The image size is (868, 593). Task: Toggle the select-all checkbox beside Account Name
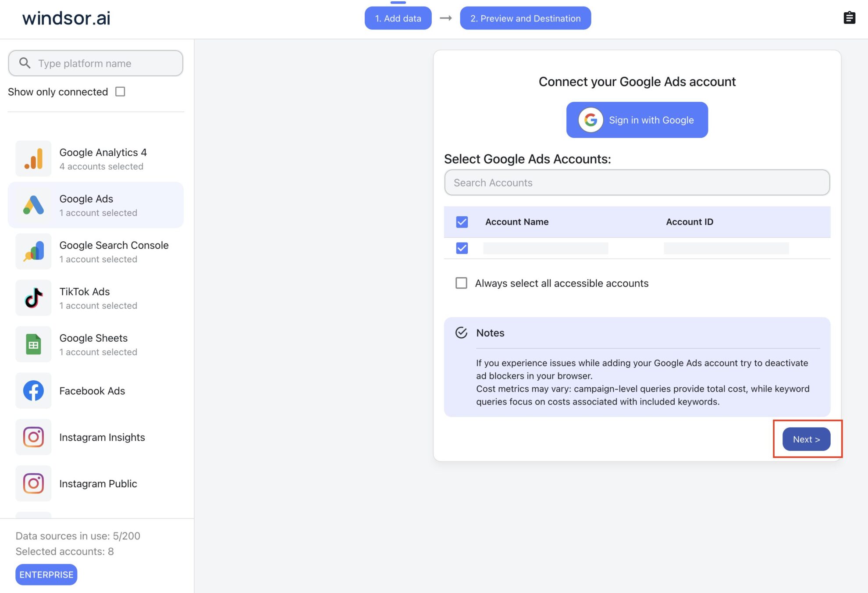pos(462,222)
